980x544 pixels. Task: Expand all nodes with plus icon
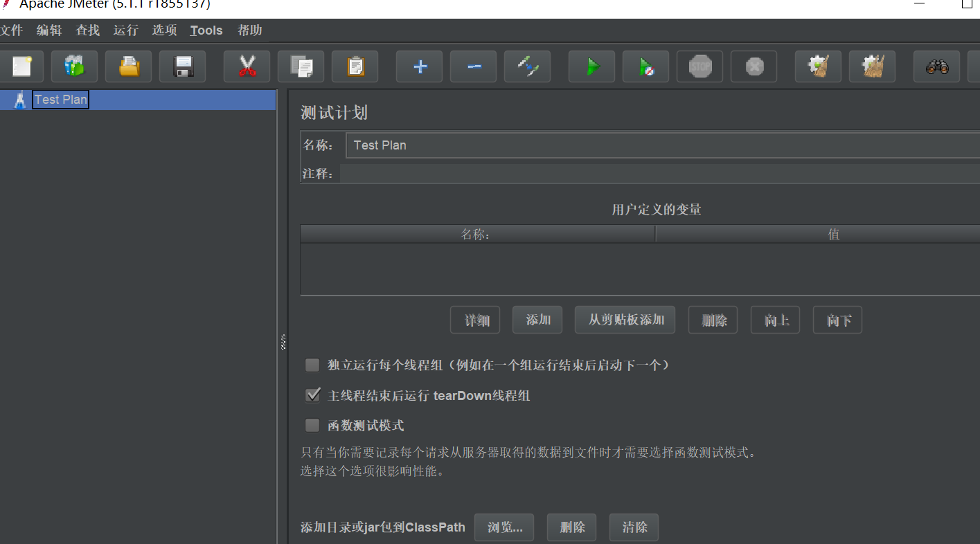click(x=419, y=66)
